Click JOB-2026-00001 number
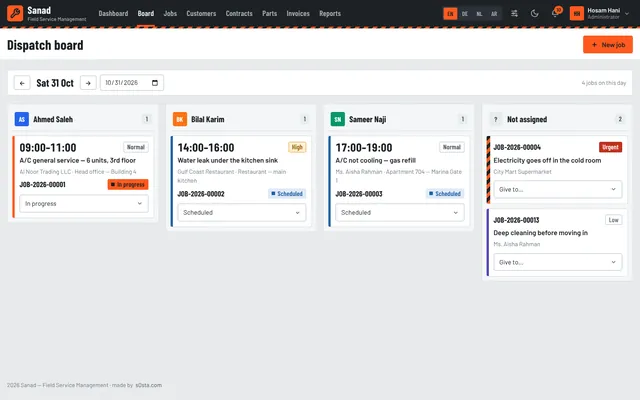The height and width of the screenshot is (400, 640). point(42,184)
